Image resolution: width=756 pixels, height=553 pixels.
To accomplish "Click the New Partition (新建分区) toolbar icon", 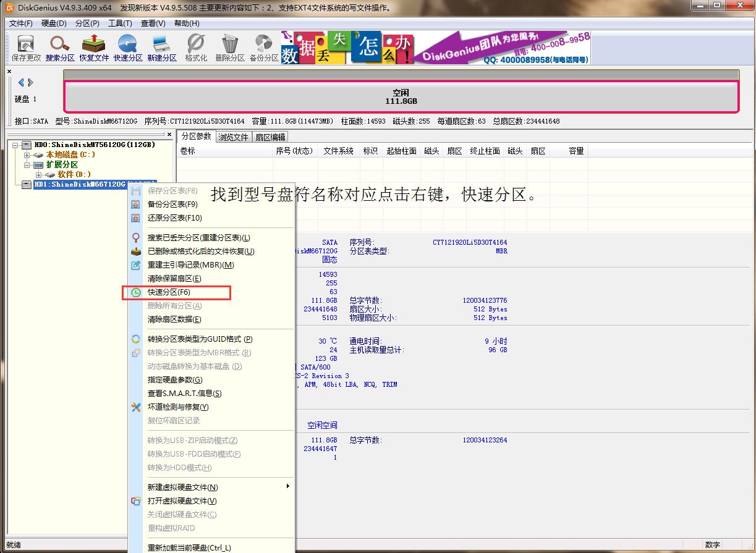I will (x=162, y=48).
